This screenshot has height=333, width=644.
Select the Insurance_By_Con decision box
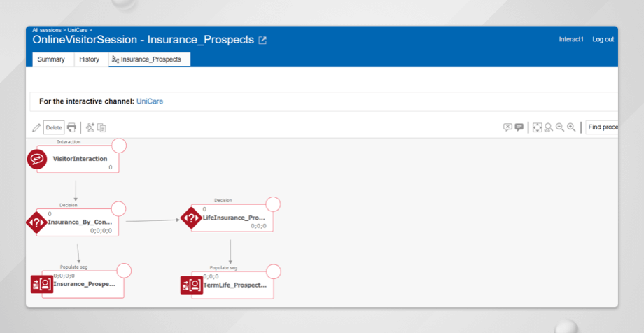(78, 222)
